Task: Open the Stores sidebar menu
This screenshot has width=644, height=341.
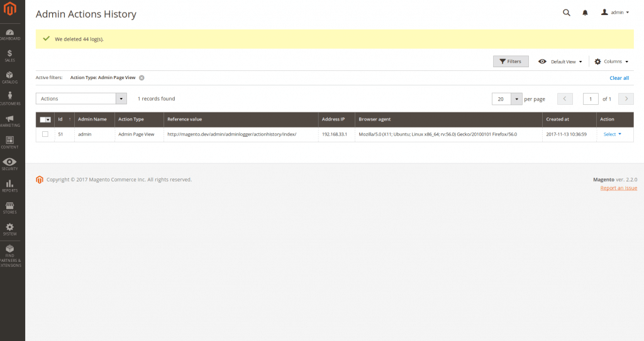Action: pos(11,207)
